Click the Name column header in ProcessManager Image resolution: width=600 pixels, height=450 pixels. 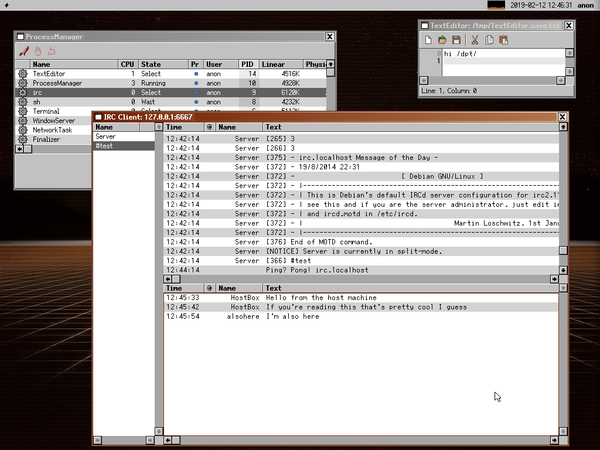point(74,64)
